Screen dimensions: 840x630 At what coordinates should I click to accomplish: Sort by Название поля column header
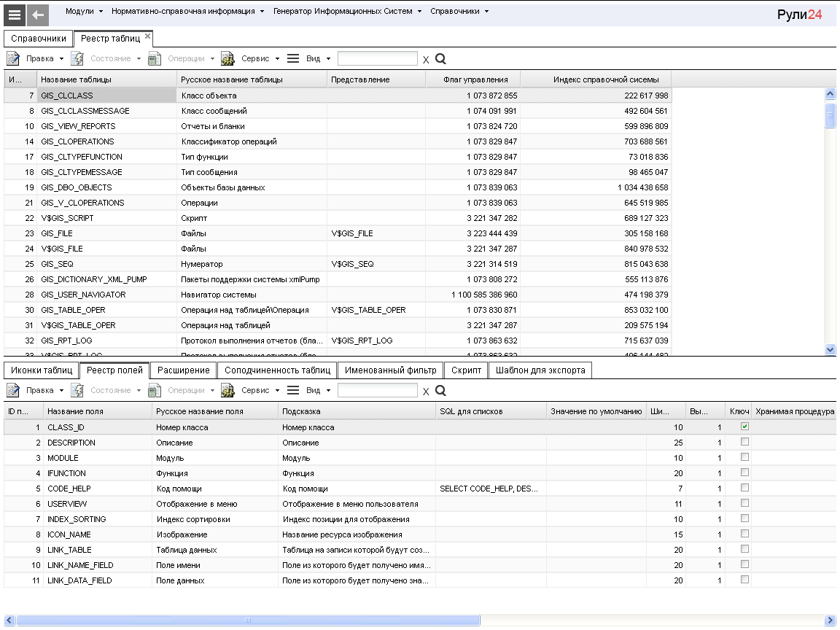98,411
